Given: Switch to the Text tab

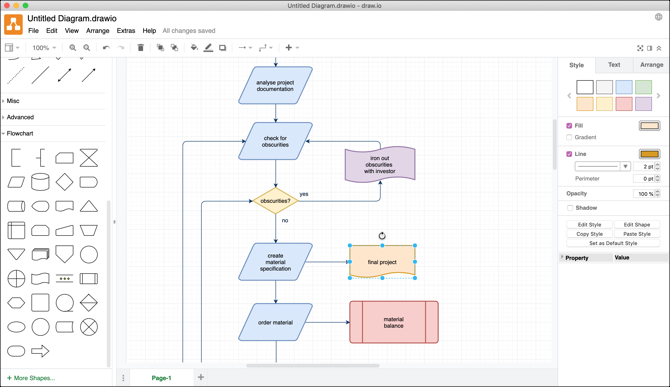Looking at the screenshot, I should (x=614, y=64).
